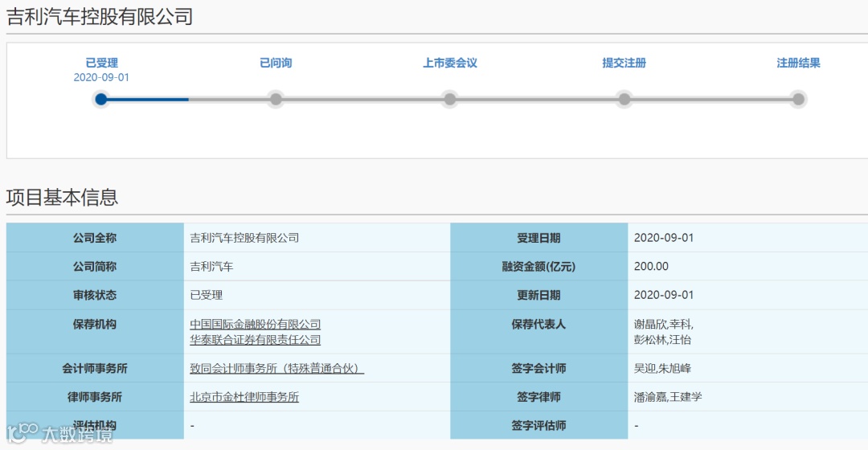Select the gray 上市委会议 timeline dot
This screenshot has width=868, height=450.
[450, 99]
